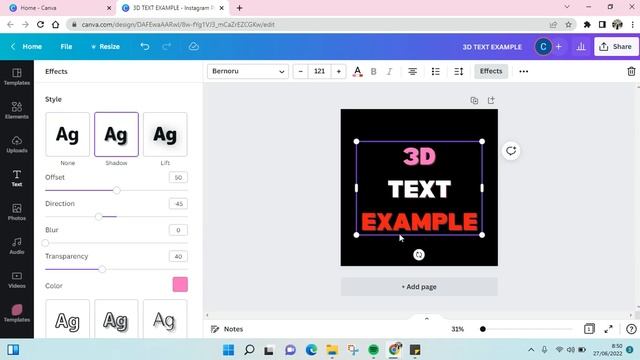The width and height of the screenshot is (640, 360).
Task: Click the Transparency slider handle
Action: point(102,269)
